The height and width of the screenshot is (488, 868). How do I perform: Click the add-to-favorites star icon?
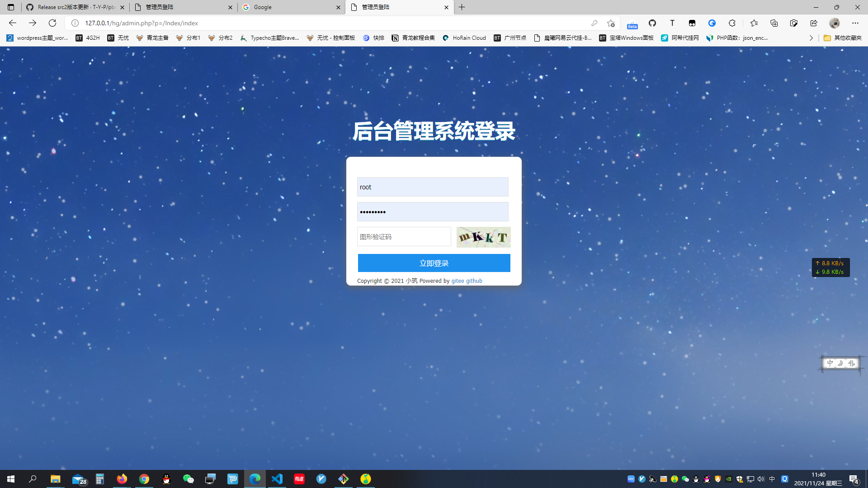tap(611, 23)
